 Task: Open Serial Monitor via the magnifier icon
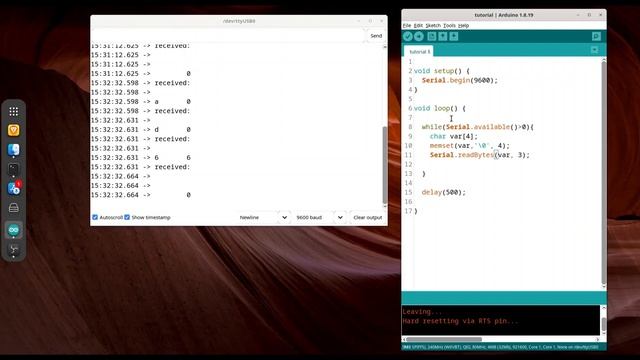596,36
